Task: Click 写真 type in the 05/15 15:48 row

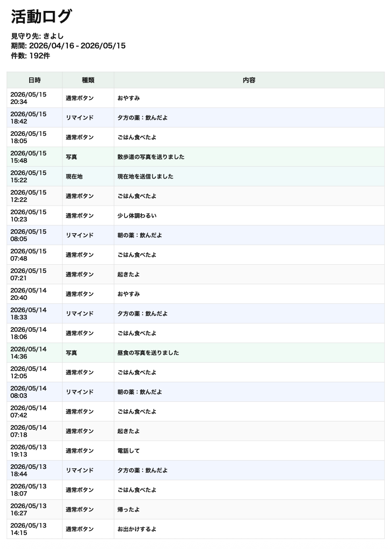Action: (x=72, y=157)
